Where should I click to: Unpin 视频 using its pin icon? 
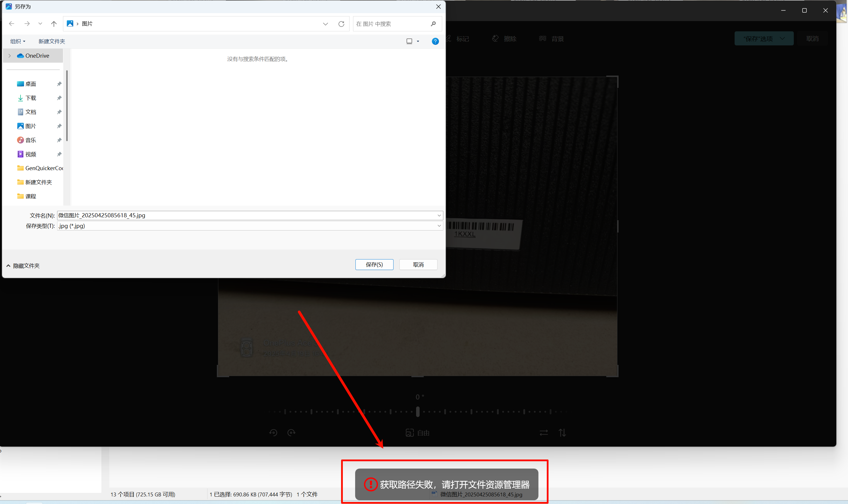[59, 154]
